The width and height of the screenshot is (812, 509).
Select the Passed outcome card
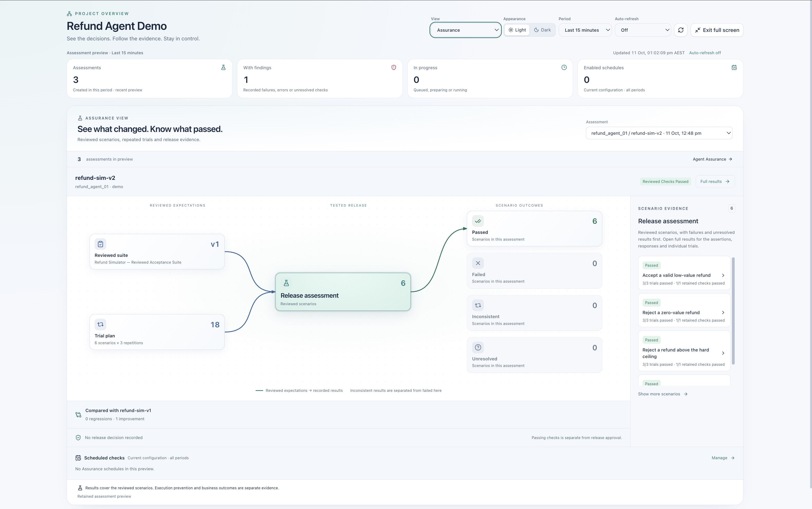[534, 229]
